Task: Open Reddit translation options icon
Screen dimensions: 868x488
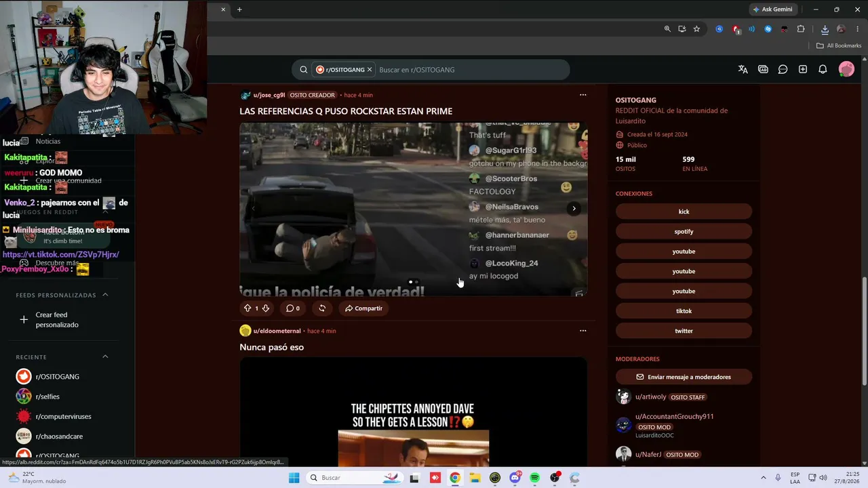Action: pyautogui.click(x=743, y=69)
